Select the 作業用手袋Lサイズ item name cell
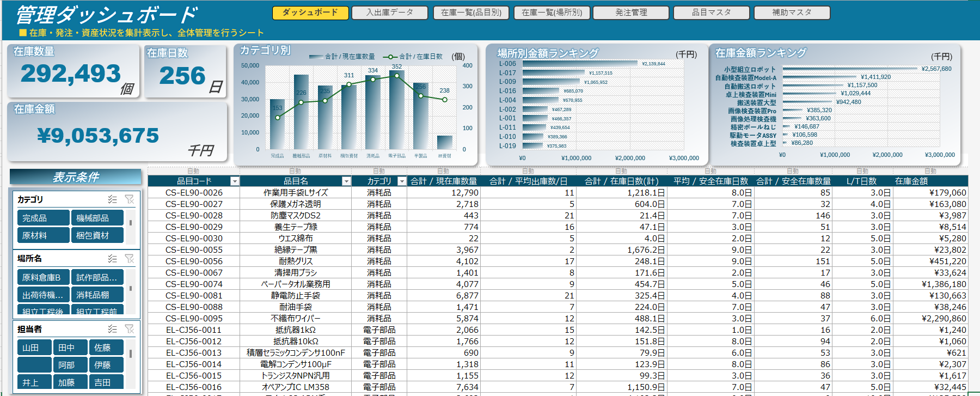 [x=296, y=193]
